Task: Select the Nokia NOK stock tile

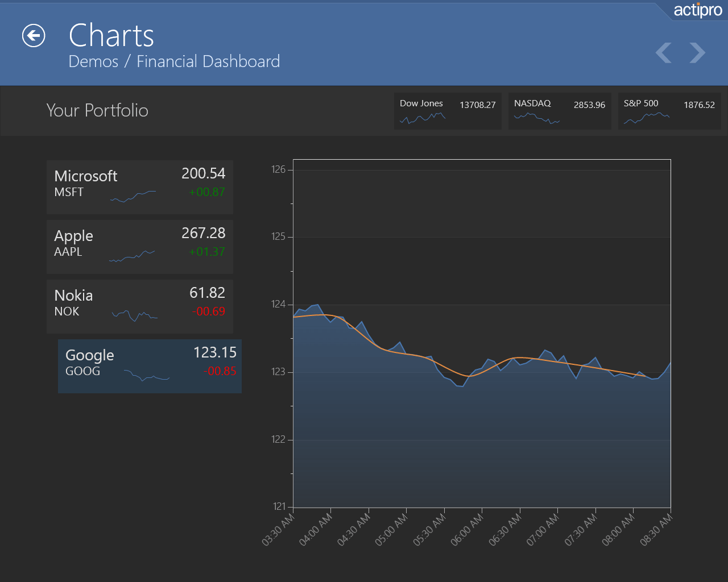Action: tap(140, 306)
